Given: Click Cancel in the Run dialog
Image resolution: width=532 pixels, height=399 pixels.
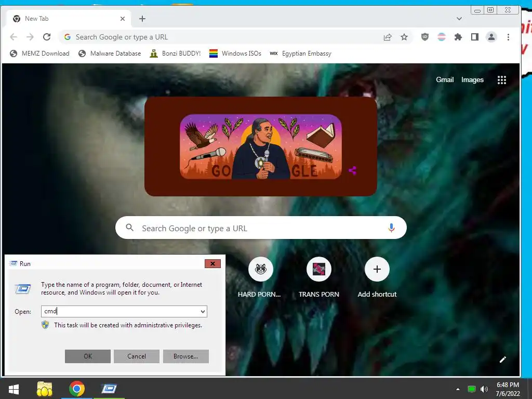Looking at the screenshot, I should 137,356.
